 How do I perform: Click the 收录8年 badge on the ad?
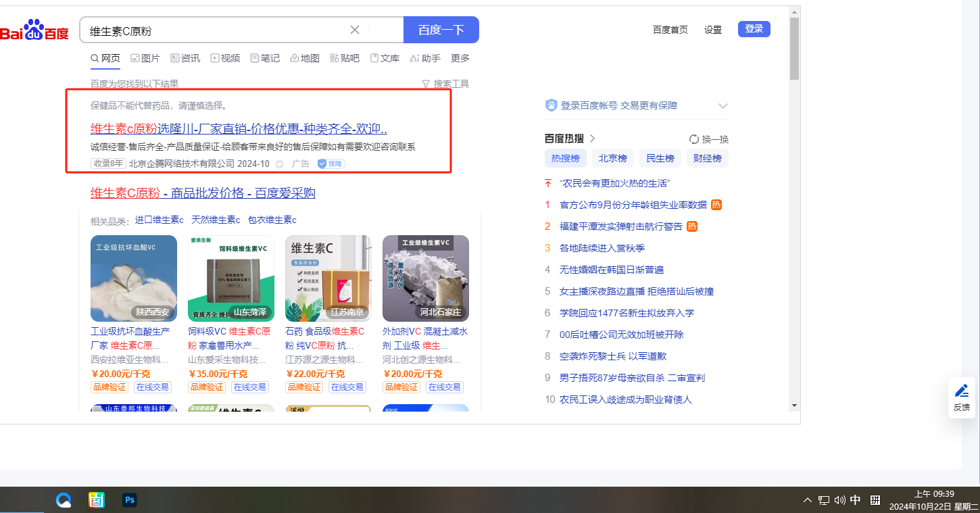[x=108, y=164]
